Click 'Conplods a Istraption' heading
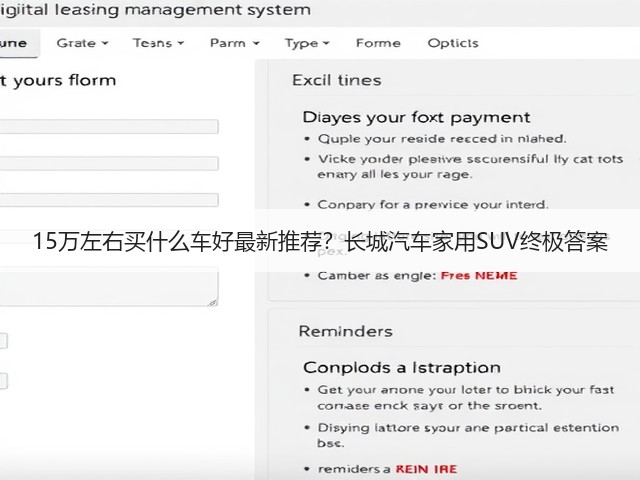The image size is (640, 480). click(x=402, y=368)
